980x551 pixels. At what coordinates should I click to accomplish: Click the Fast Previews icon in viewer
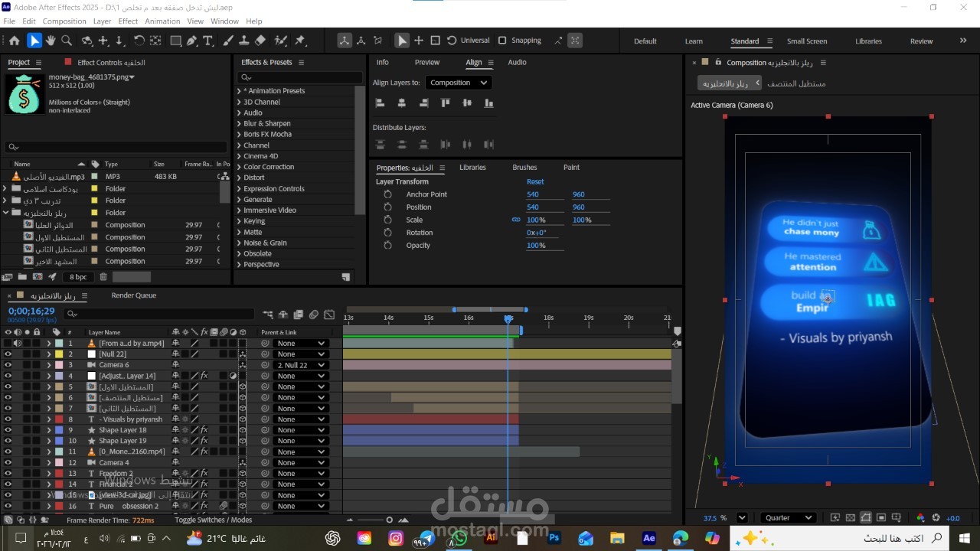point(835,518)
